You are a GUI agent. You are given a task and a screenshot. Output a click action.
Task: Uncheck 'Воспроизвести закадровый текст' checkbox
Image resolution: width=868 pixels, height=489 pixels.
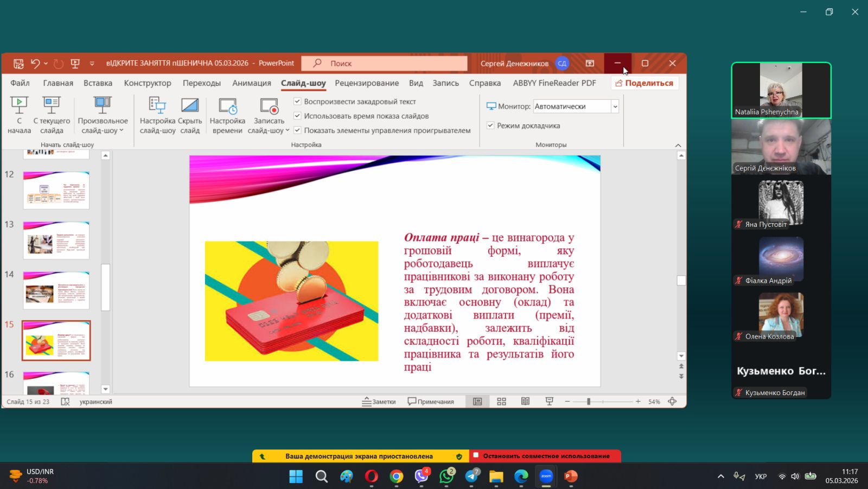pos(297,101)
